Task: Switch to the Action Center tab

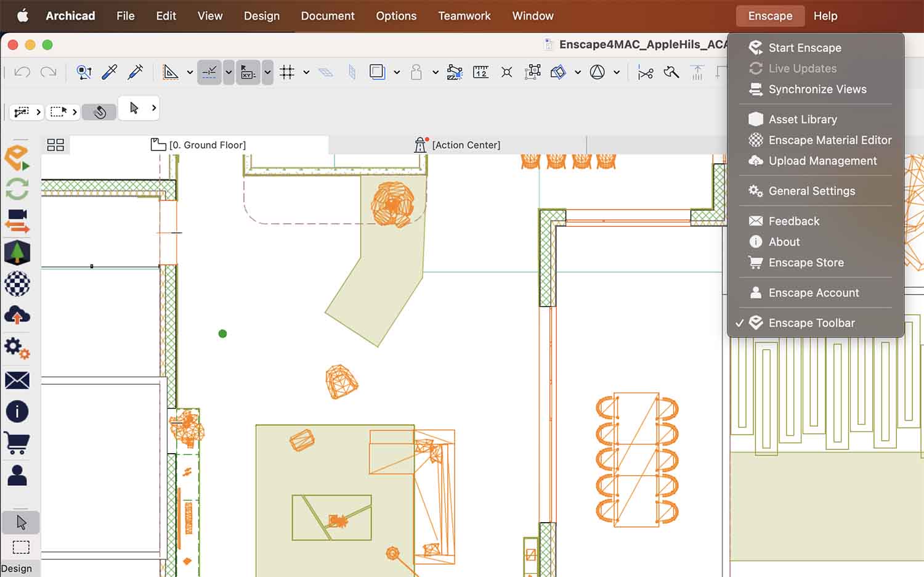Action: click(466, 145)
